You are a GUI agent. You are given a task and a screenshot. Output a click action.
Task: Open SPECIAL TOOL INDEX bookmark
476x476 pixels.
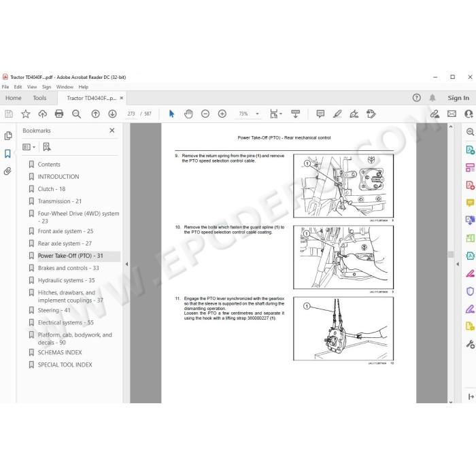click(65, 364)
